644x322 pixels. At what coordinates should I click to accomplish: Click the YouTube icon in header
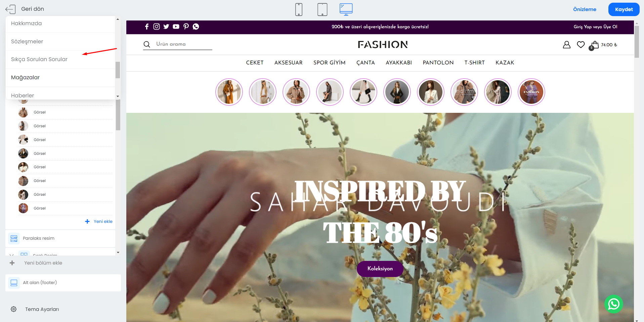pos(176,27)
